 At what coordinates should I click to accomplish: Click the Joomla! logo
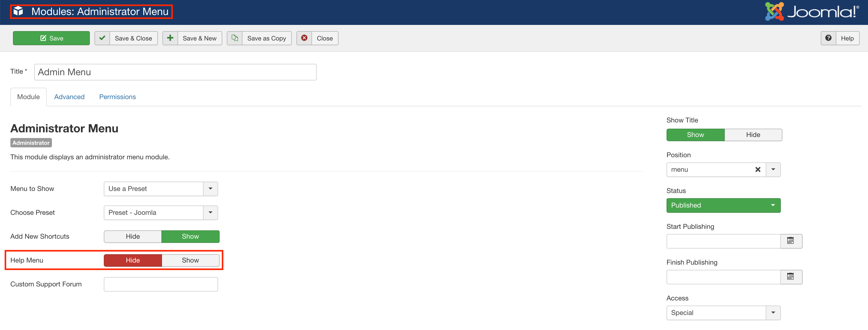coord(811,12)
